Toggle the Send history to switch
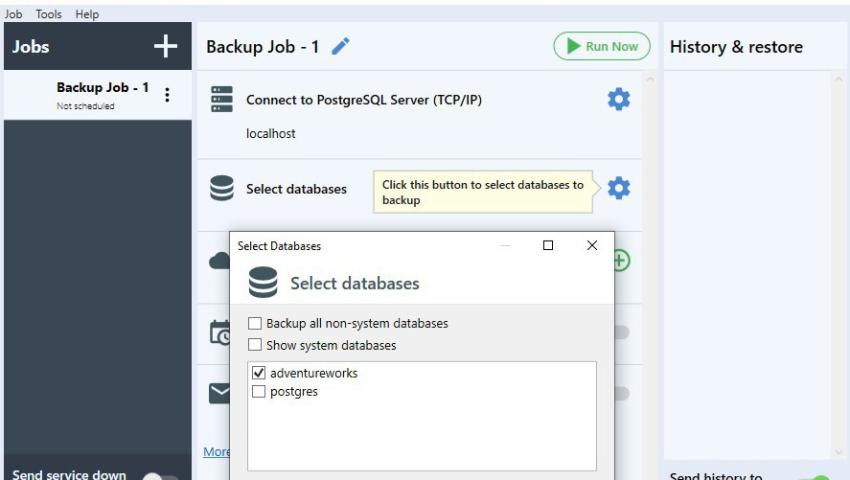Screen dimensions: 850x480 coord(820,477)
